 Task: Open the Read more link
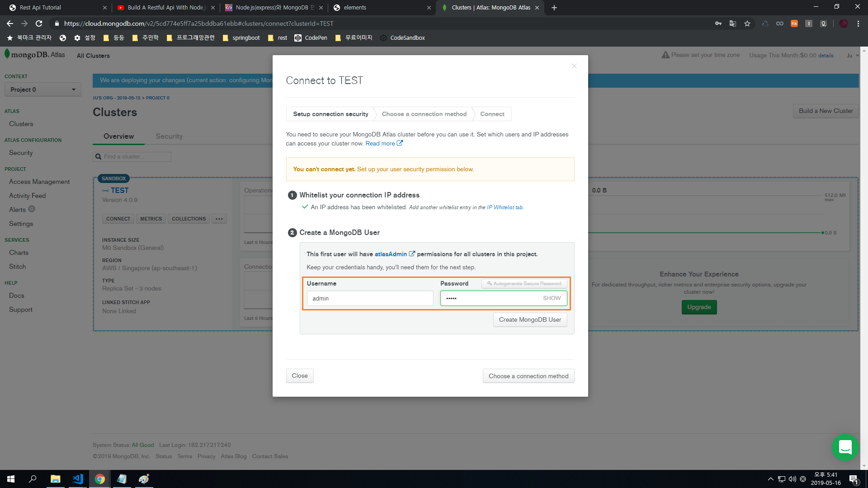click(384, 143)
